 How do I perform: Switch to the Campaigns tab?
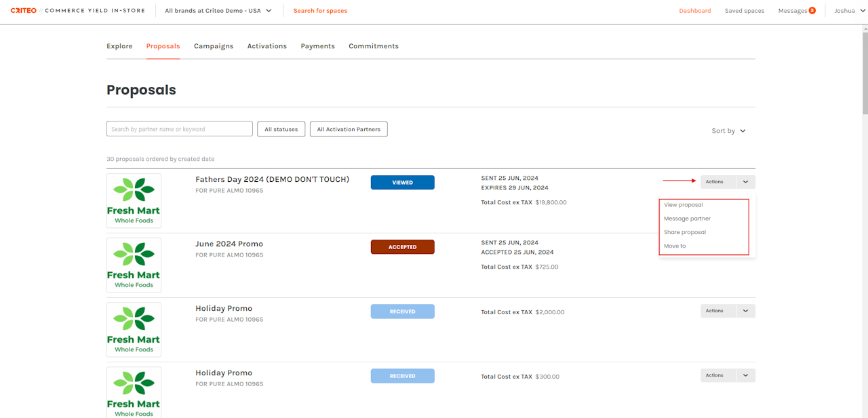[214, 46]
